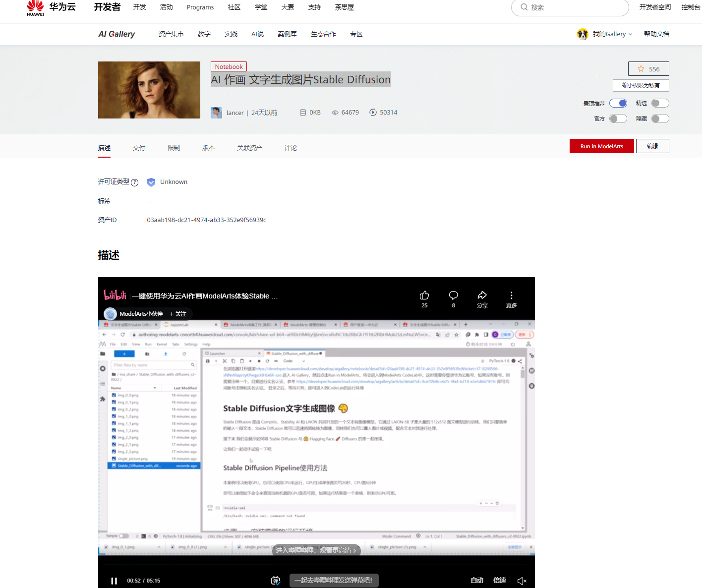Mute the video volume icon

522,581
